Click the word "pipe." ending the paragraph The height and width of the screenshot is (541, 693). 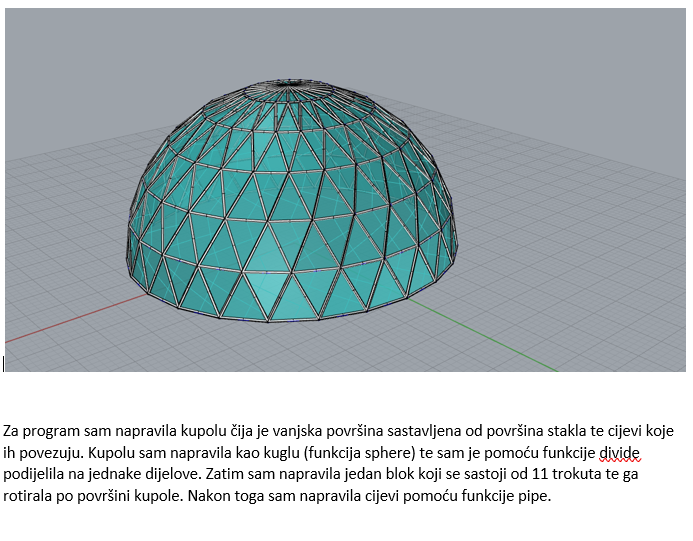(535, 496)
